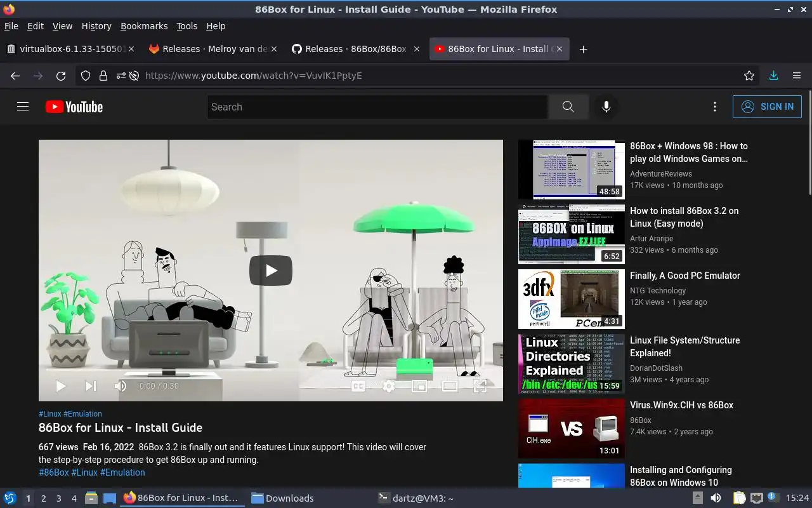Focus the YouTube Search field

coord(377,107)
